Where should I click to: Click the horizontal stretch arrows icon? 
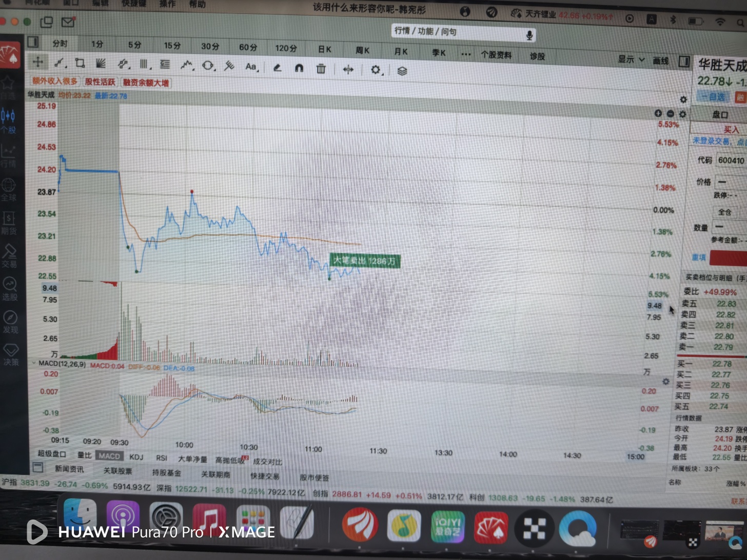348,69
